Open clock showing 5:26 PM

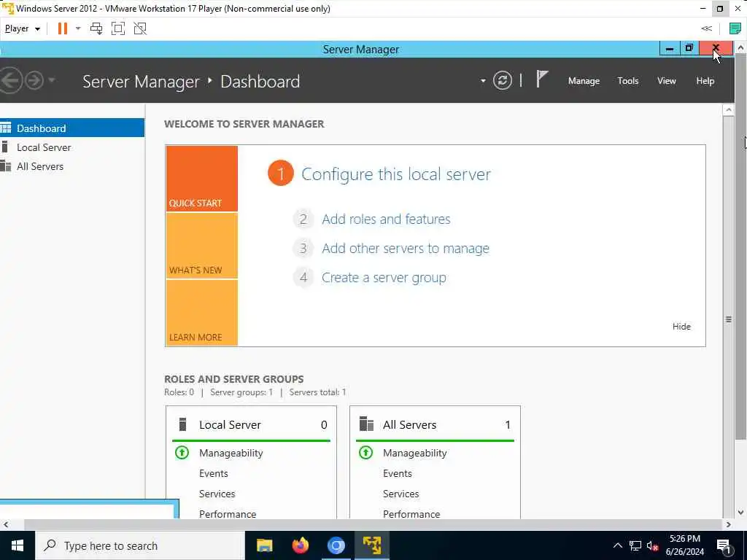[x=684, y=545]
